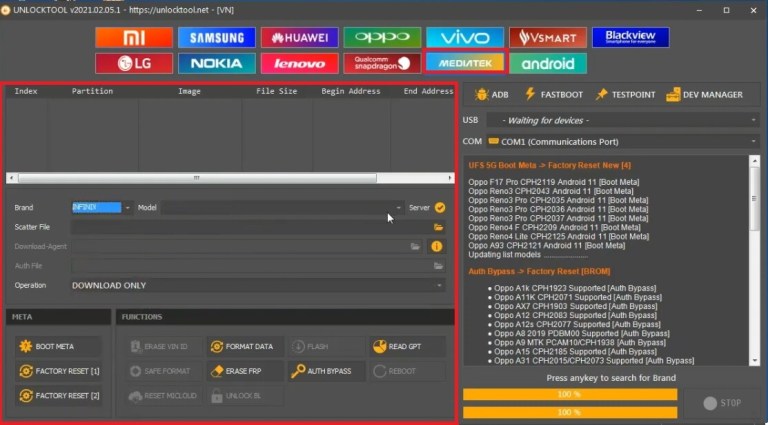Click UNLOCK BL button
This screenshot has width=768, height=425.
245,396
